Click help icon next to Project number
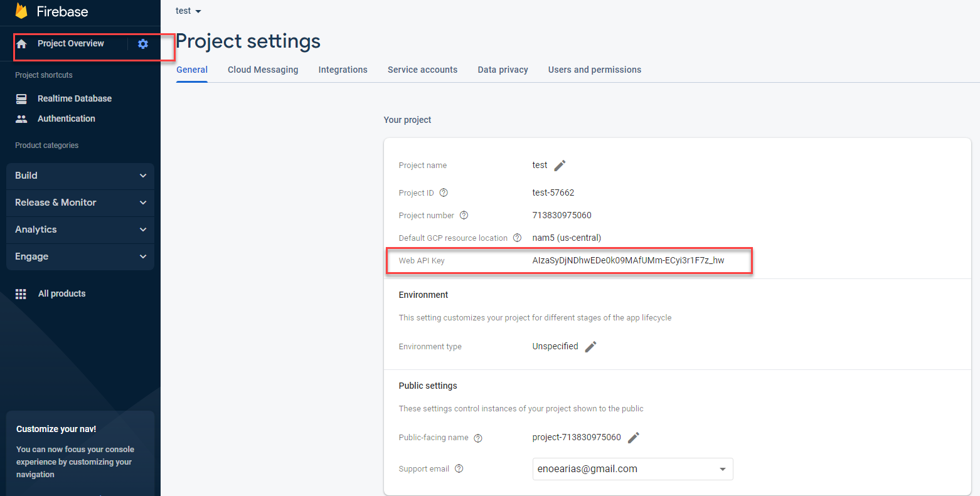 pyautogui.click(x=464, y=215)
